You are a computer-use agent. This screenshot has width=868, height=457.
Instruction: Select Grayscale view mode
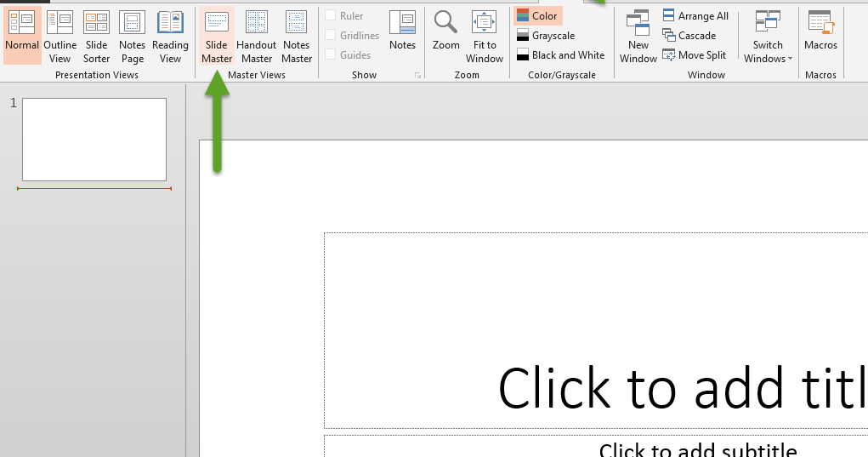pyautogui.click(x=546, y=36)
